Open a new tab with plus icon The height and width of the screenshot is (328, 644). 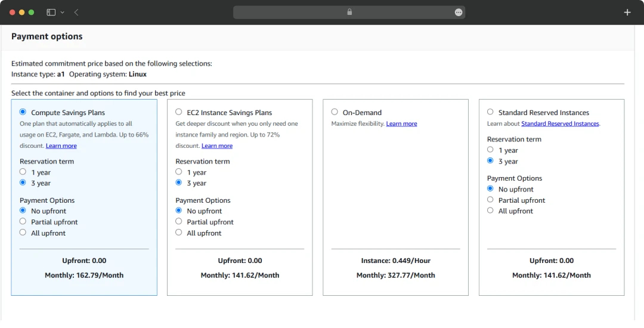click(x=627, y=13)
